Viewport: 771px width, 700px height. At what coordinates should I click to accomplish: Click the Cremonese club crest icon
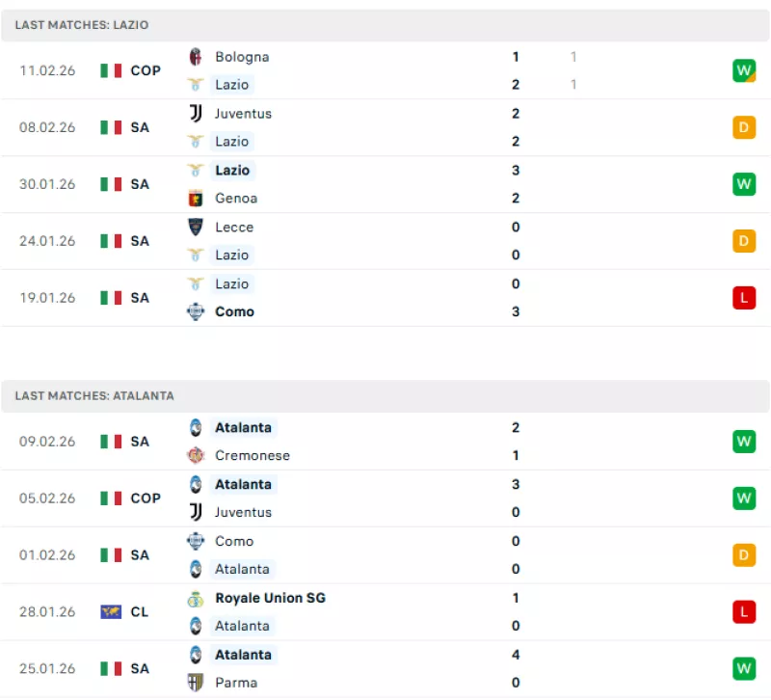(196, 456)
